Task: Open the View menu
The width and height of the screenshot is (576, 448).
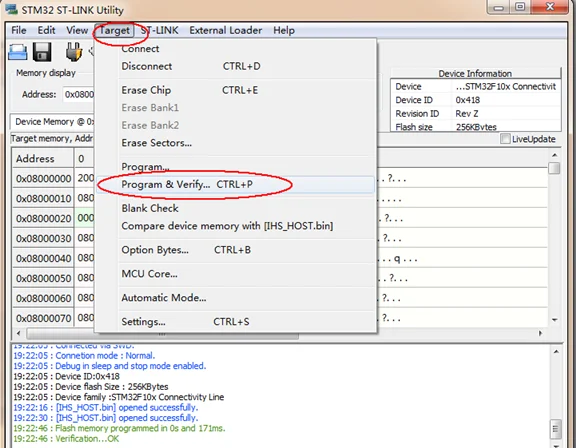Action: (x=77, y=30)
